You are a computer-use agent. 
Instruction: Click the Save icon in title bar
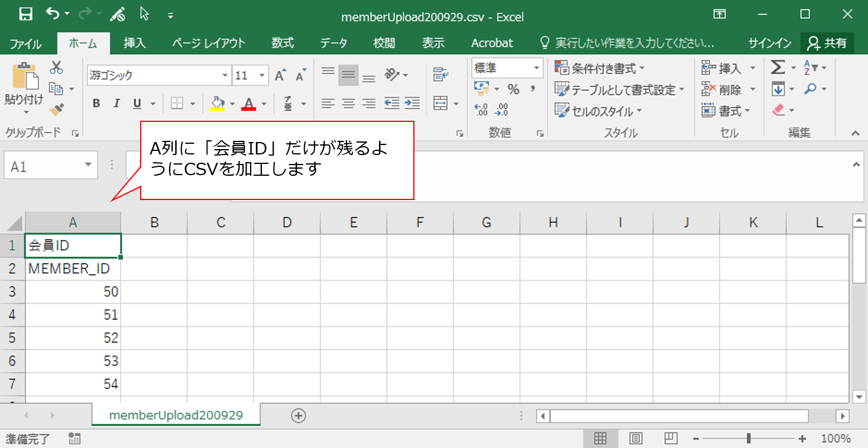(x=25, y=15)
